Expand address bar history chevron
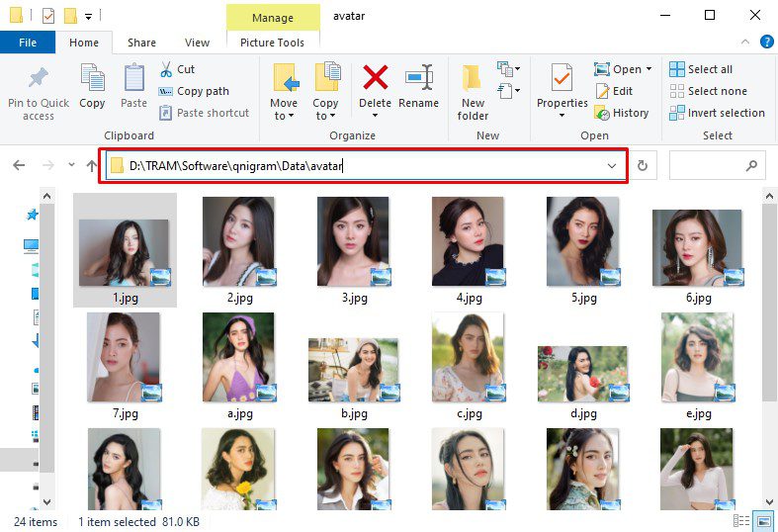Viewport: 778px width, 532px height. pyautogui.click(x=612, y=166)
